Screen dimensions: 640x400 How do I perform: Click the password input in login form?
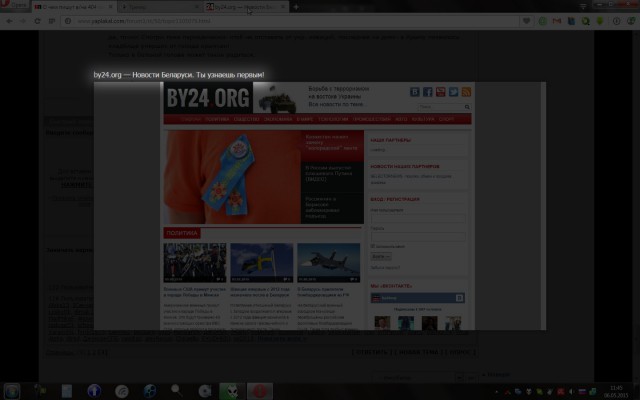tap(418, 237)
